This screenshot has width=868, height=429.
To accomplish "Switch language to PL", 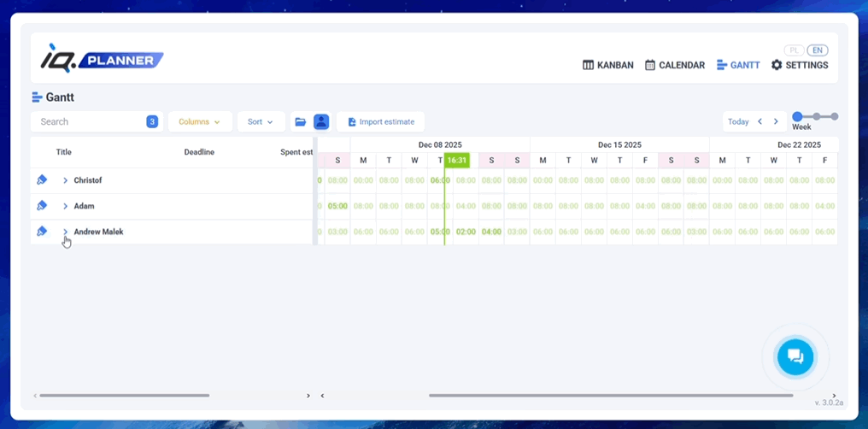I will point(795,50).
